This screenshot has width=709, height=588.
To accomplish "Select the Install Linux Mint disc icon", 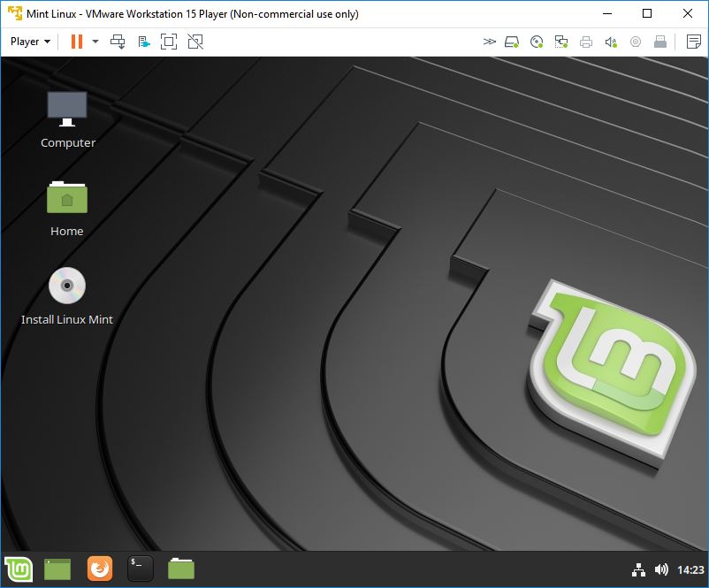I will (67, 286).
